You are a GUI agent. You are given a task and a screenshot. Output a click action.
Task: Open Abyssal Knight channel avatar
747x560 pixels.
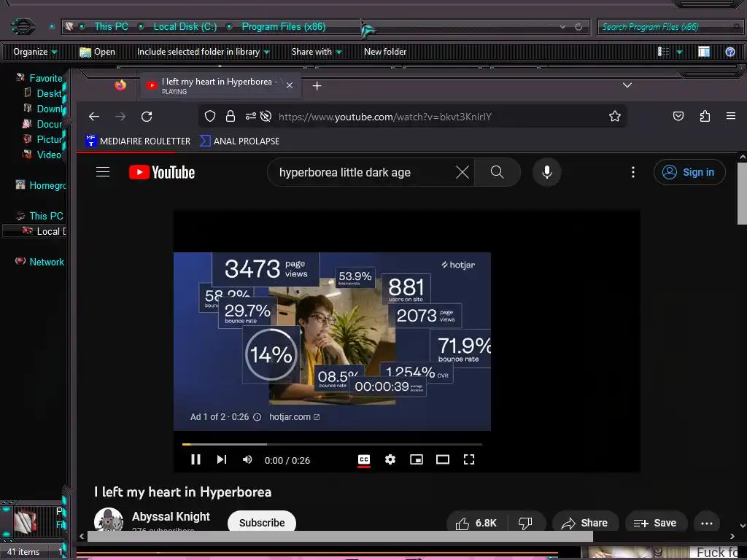tap(109, 520)
